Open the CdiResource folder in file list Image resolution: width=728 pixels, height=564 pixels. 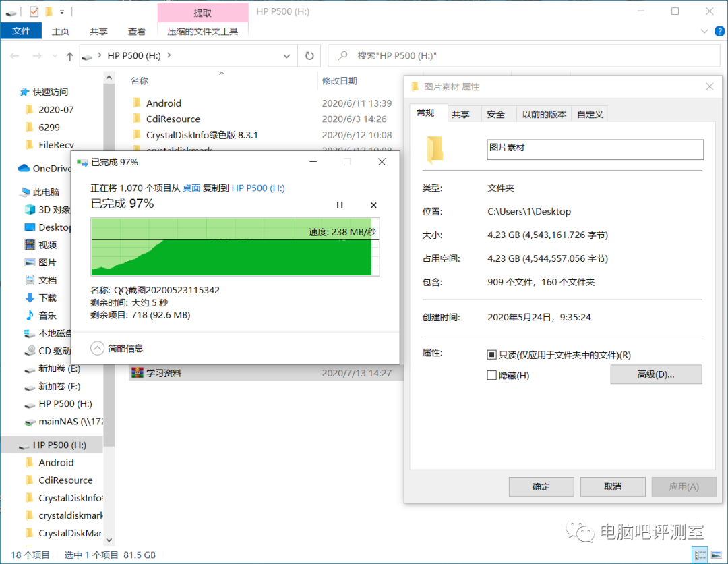(x=173, y=119)
